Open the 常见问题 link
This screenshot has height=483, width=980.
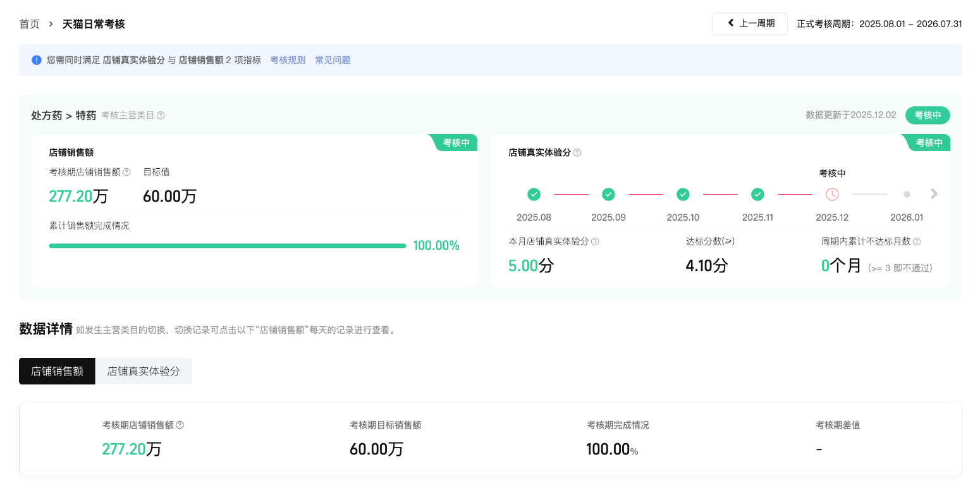click(x=333, y=60)
